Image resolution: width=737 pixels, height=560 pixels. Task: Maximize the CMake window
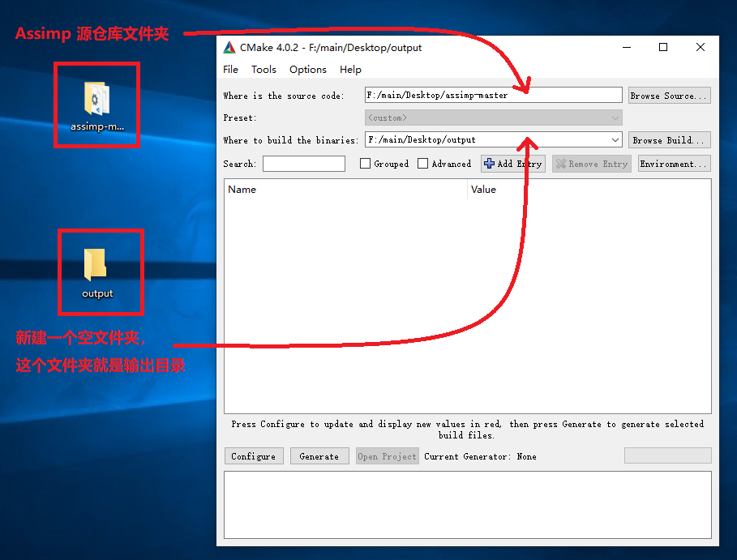coord(663,48)
